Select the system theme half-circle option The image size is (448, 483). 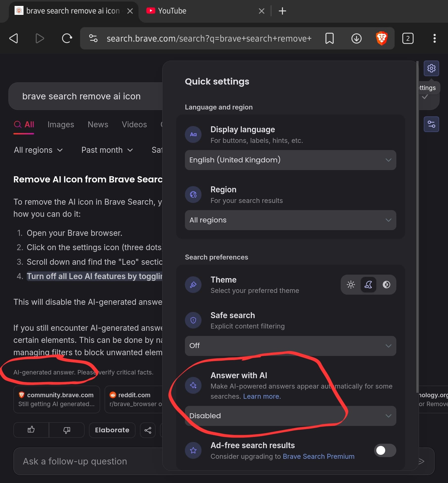[386, 285]
